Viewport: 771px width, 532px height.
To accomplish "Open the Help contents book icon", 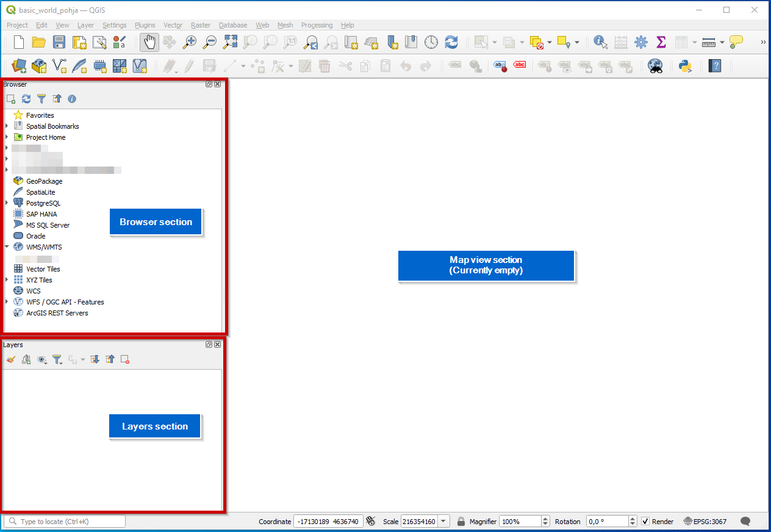I will [715, 66].
